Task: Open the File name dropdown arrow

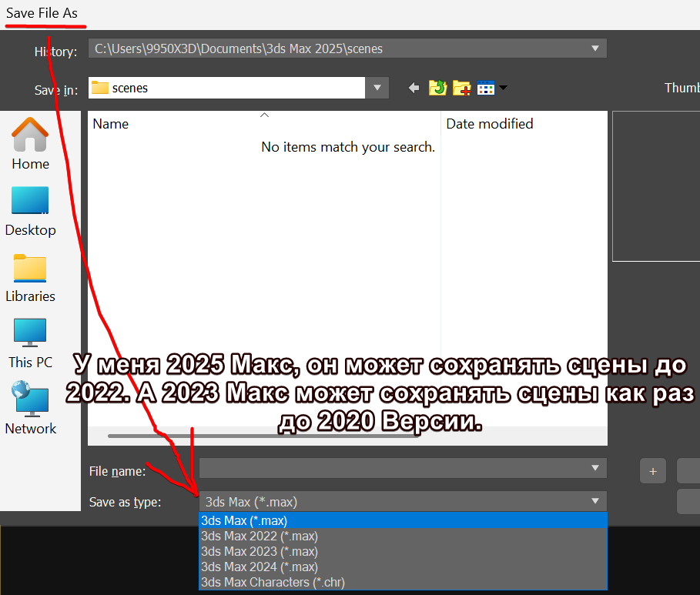Action: (595, 468)
